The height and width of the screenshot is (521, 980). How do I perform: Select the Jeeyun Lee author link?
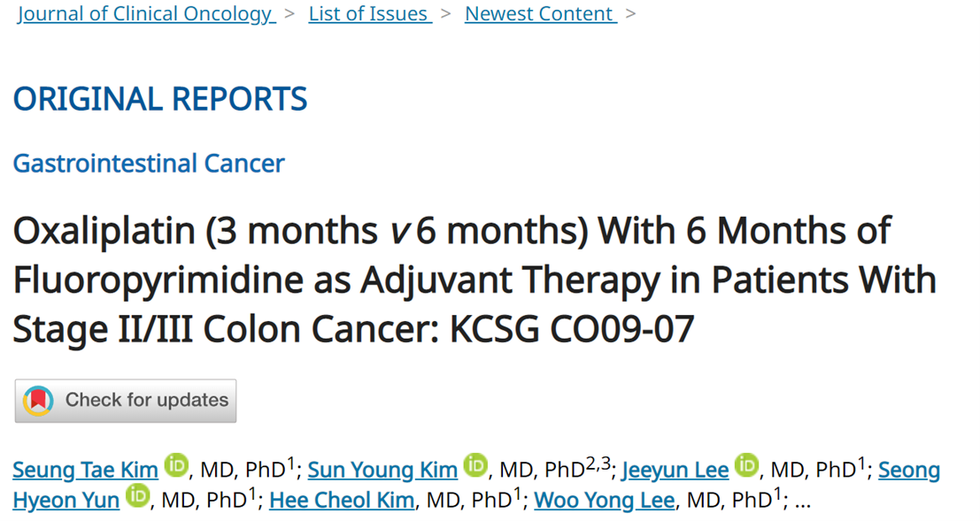[675, 470]
